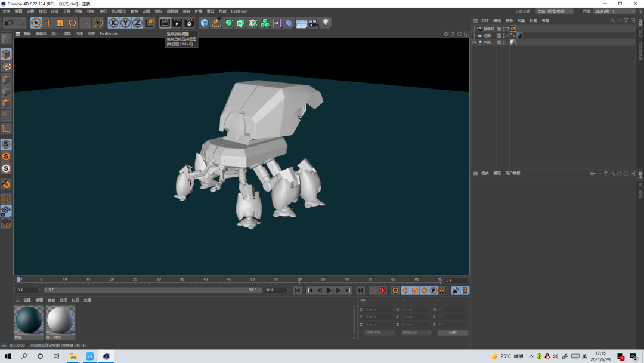Click the timeline playhead at frame 0
The image size is (644, 363).
(x=18, y=279)
